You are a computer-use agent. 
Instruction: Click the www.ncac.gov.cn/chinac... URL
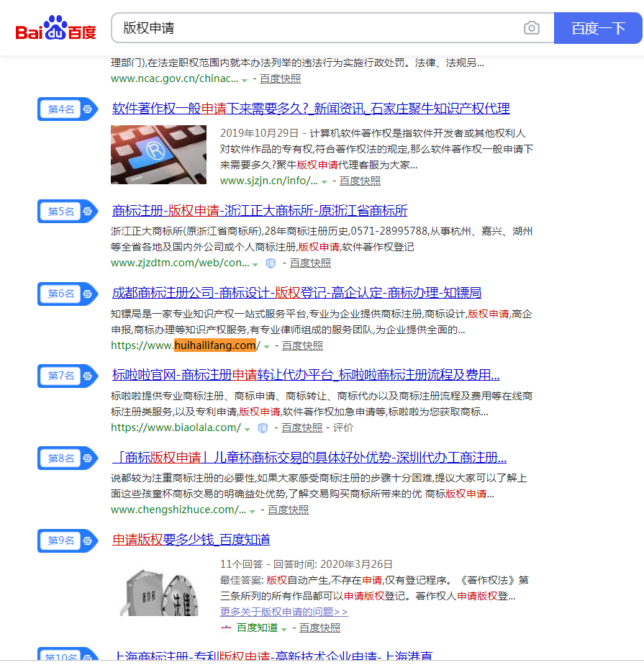tap(174, 79)
